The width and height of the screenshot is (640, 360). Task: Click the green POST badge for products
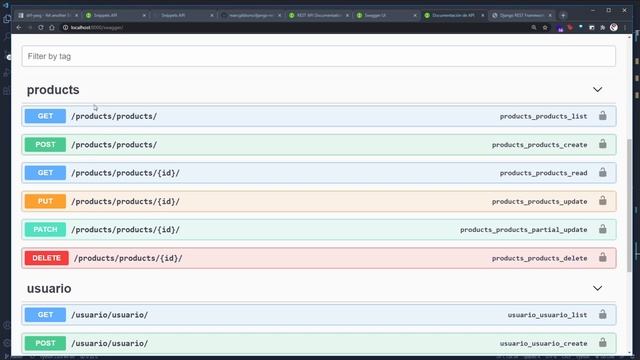(x=45, y=144)
